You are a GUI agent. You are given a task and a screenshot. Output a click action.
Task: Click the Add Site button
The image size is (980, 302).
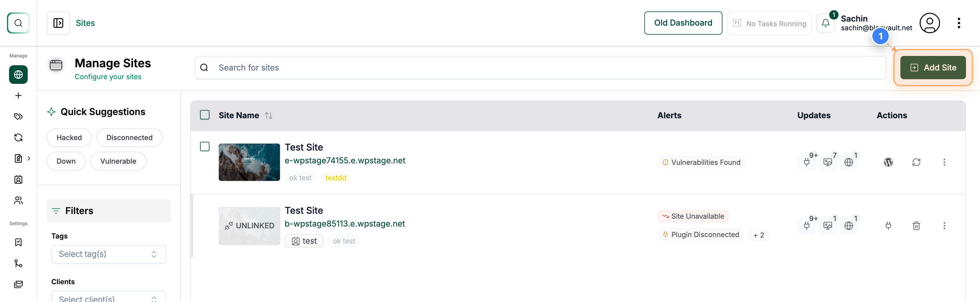click(933, 68)
